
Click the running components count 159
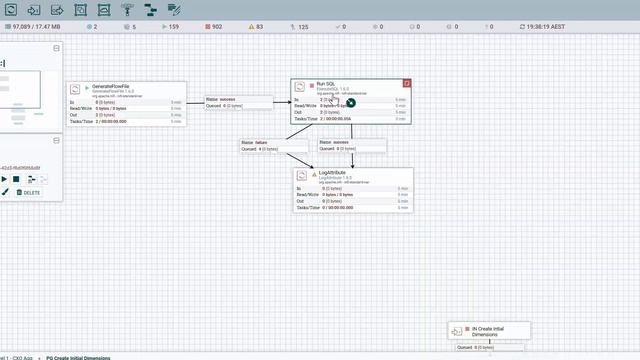(170, 27)
